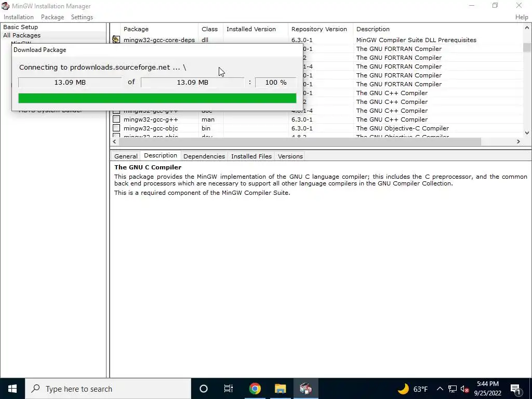532x399 pixels.
Task: Click the MinGW Installation Manager taskbar icon
Action: (305, 389)
